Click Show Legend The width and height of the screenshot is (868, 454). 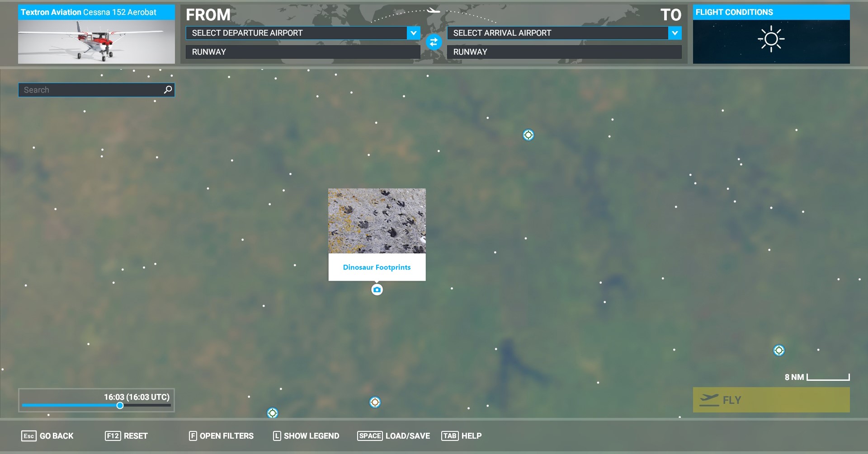[x=306, y=436]
